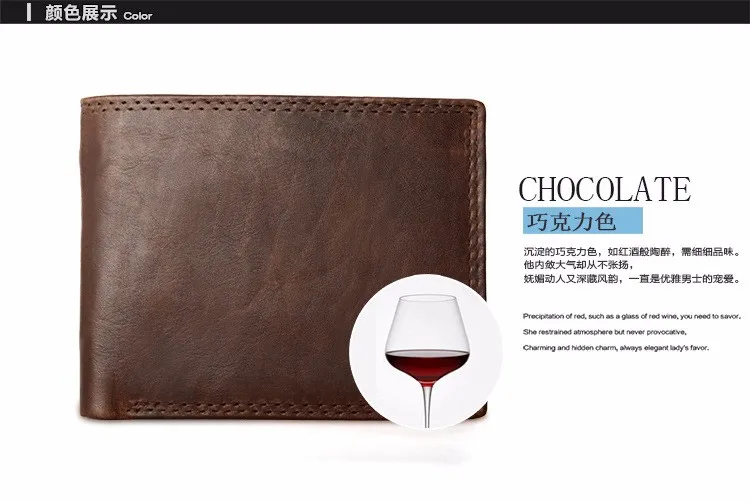
Task: Click the 'Precipitation of red' English sentence
Action: pos(632,316)
